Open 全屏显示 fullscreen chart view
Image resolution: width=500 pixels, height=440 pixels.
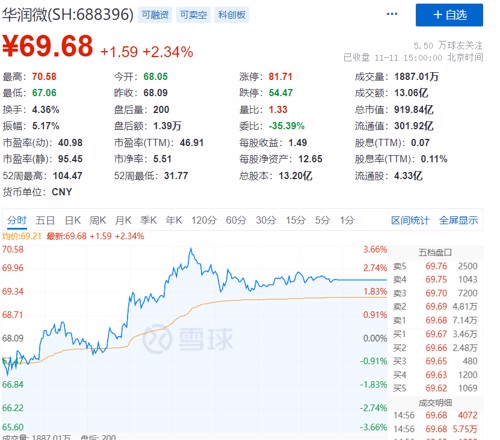458,220
